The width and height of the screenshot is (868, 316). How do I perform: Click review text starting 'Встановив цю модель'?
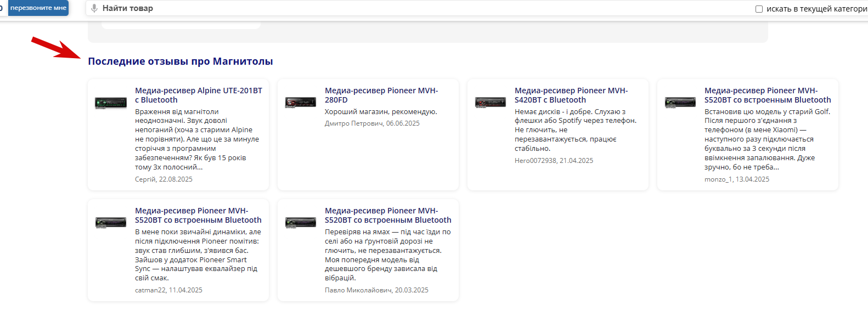click(x=768, y=139)
